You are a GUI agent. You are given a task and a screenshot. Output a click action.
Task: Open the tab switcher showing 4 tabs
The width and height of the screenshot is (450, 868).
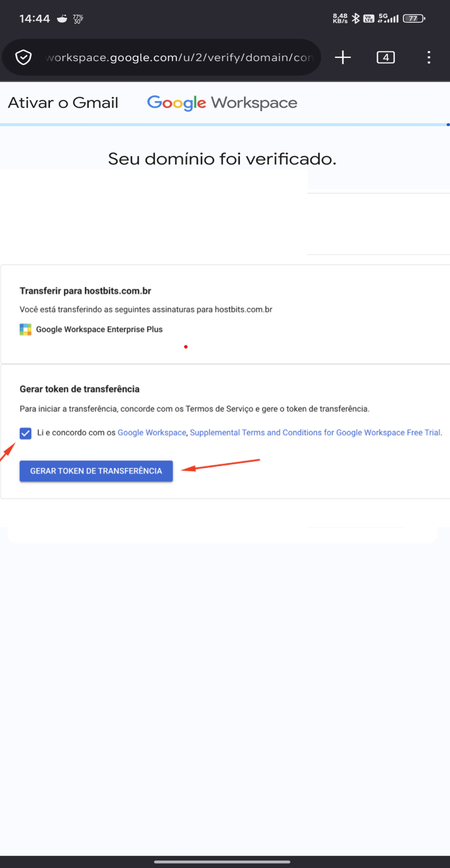point(386,57)
